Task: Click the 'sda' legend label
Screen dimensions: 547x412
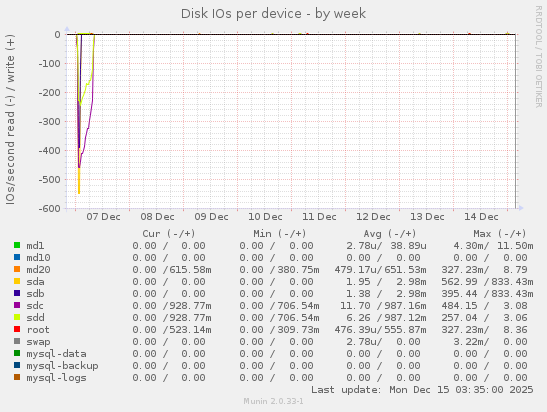Action: click(x=35, y=282)
